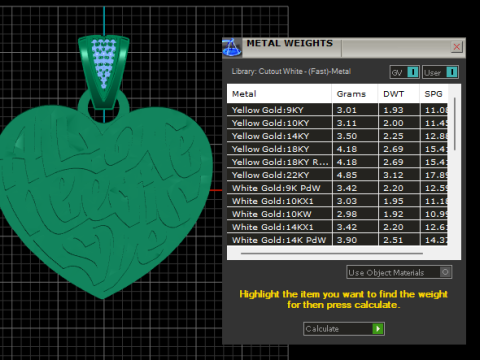Select the White Gold:10KX1 row

337,201
